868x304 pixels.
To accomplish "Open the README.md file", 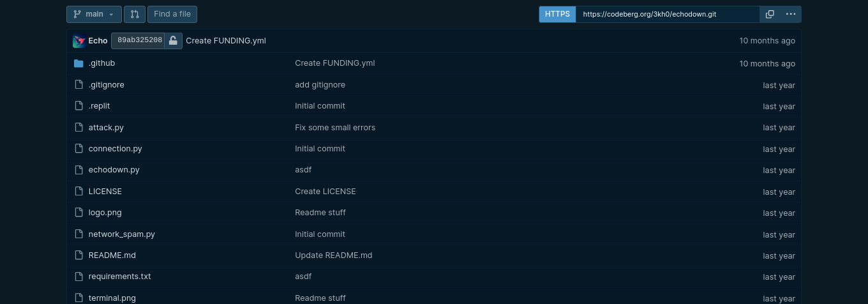I will pyautogui.click(x=112, y=255).
